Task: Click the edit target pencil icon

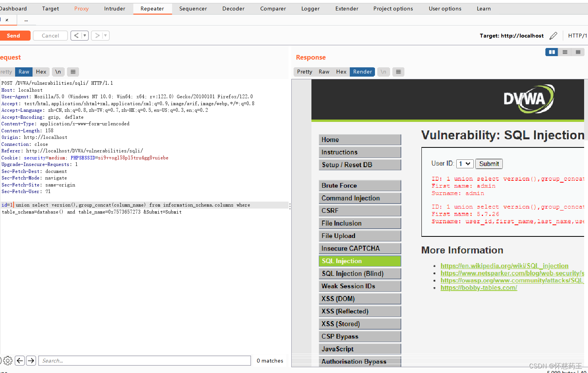Action: pyautogui.click(x=554, y=36)
